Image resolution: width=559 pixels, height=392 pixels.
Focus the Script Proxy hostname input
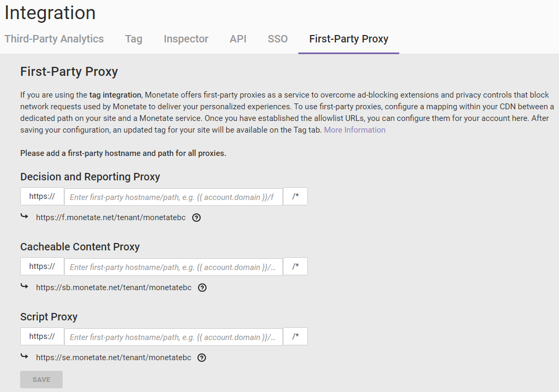pyautogui.click(x=173, y=337)
